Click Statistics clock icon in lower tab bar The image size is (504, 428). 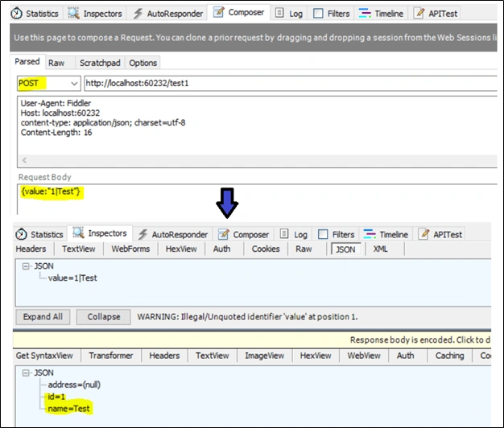(21, 234)
